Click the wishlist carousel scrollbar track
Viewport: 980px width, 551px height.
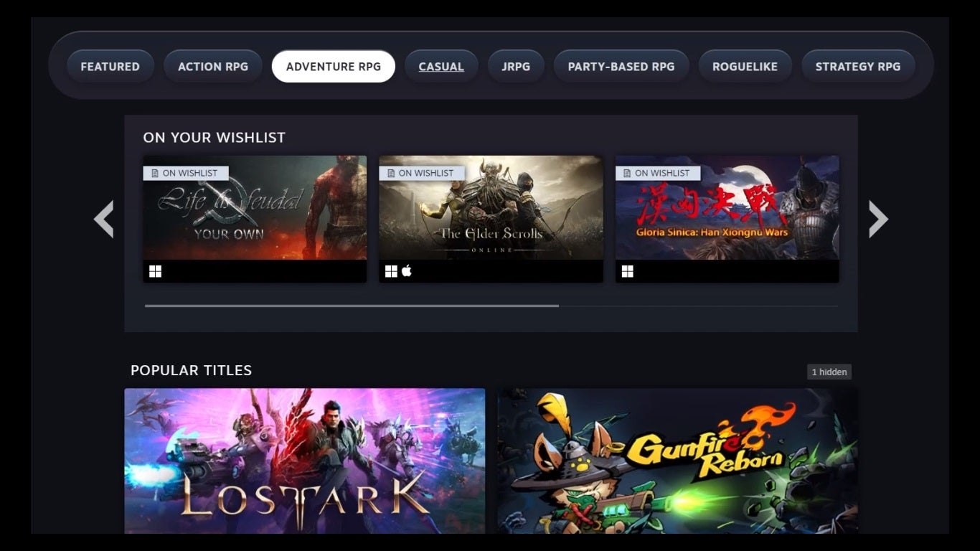491,306
